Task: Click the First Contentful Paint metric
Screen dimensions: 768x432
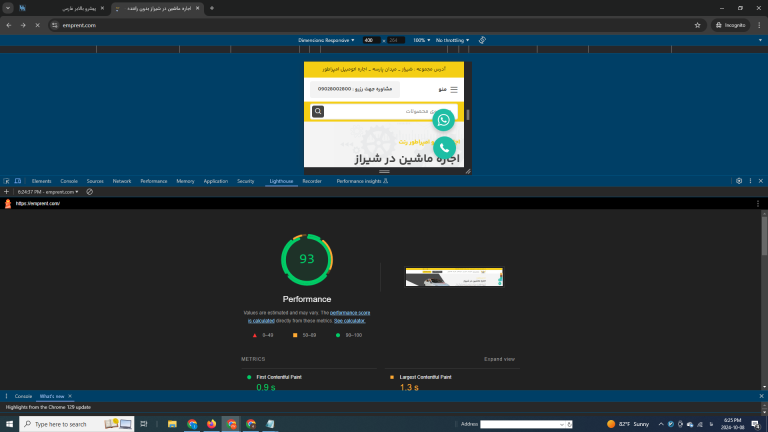Action: coord(279,377)
